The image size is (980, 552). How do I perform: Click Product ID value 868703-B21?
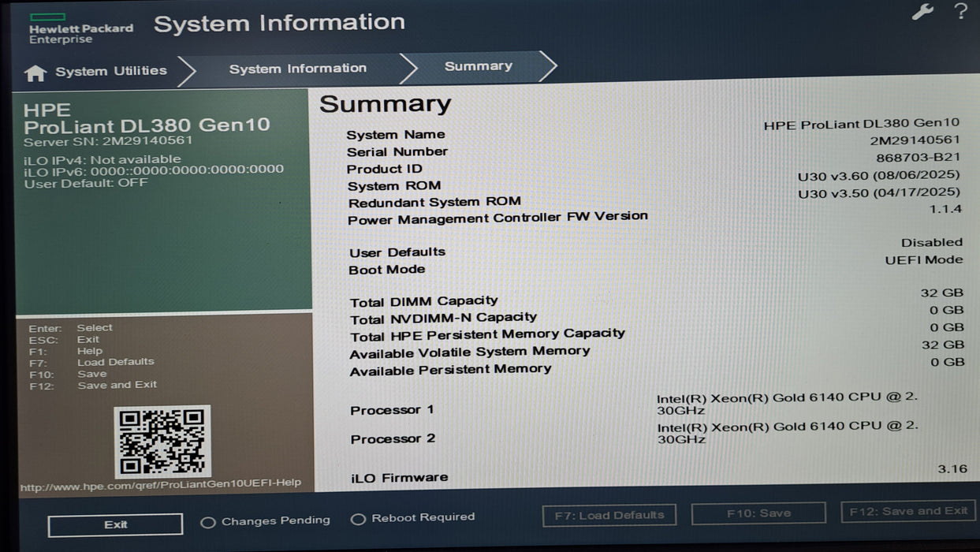tap(919, 158)
